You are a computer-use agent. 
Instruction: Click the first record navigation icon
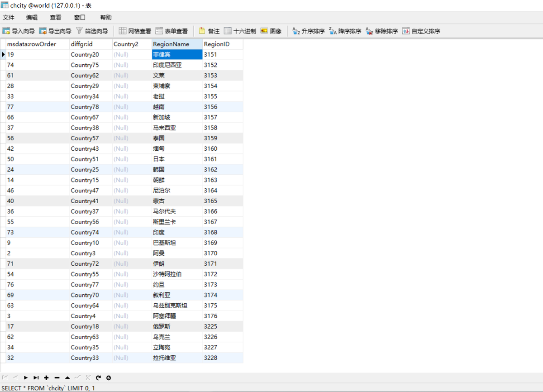pyautogui.click(x=5, y=378)
